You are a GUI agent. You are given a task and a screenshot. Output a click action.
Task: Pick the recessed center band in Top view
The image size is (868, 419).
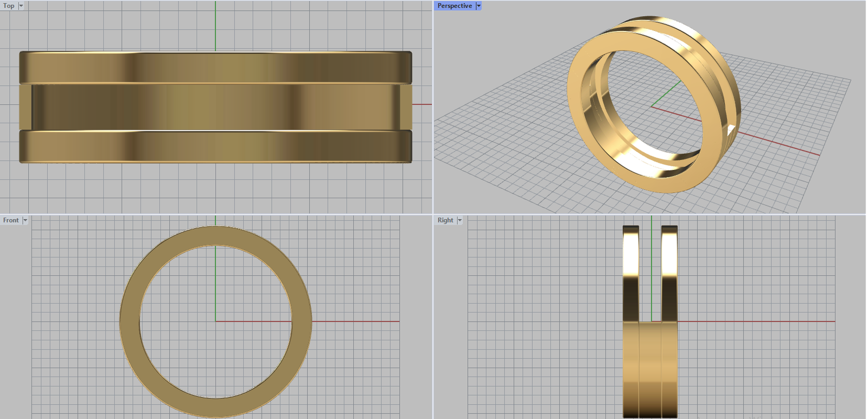tap(215, 107)
